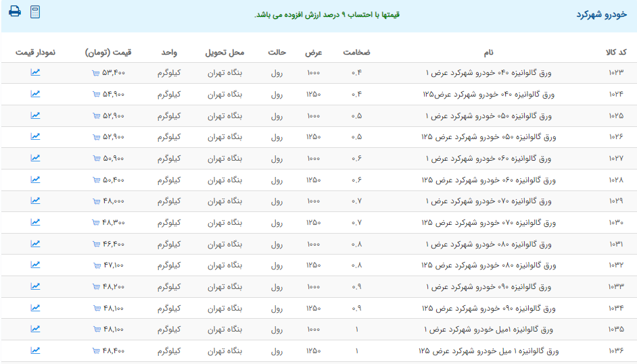
Task: Click cart icon beside the 47,100 price
Action: point(95,265)
